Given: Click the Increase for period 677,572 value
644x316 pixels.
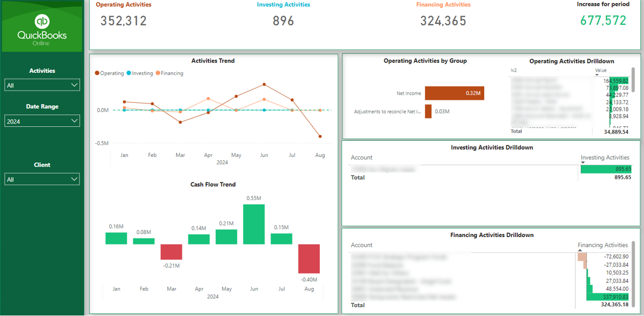Looking at the screenshot, I should tap(603, 21).
